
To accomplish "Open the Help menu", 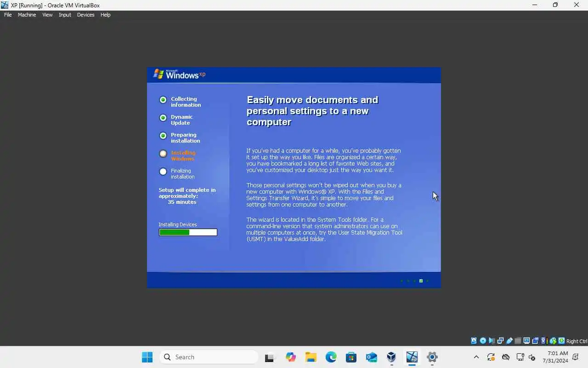I will 105,15.
